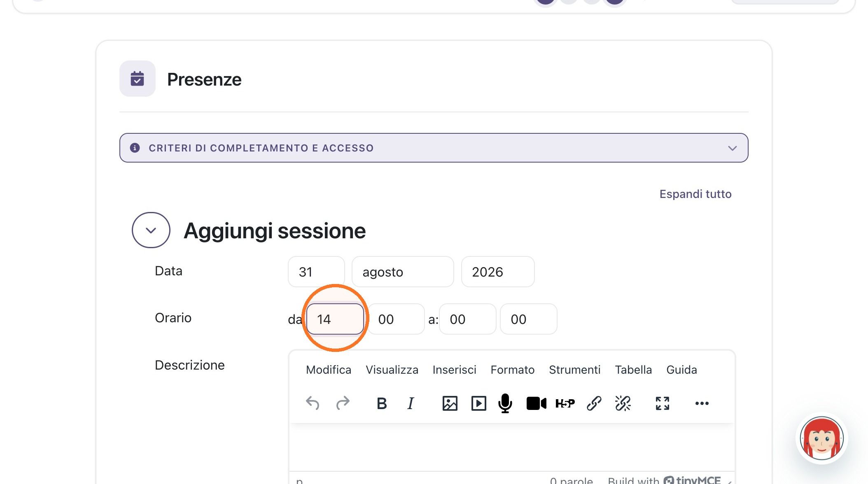This screenshot has height=484, width=868.
Task: Insert an image in the editor
Action: pyautogui.click(x=450, y=403)
